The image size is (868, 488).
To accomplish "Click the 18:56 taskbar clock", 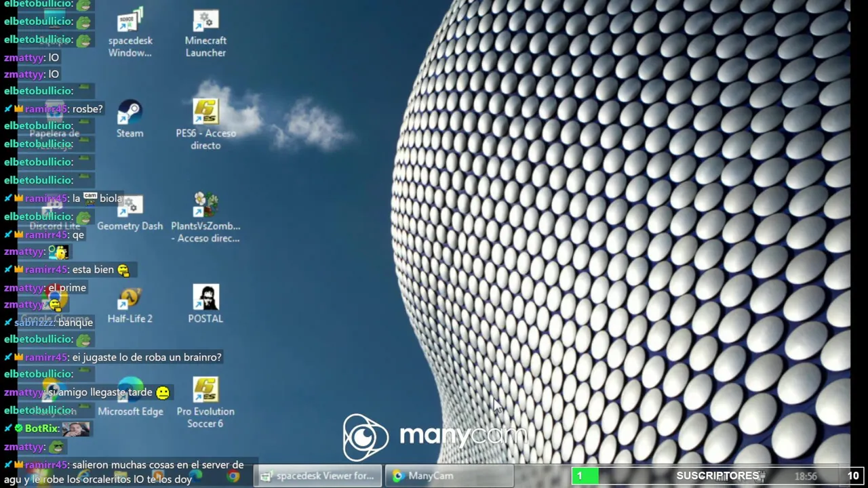I will (806, 476).
